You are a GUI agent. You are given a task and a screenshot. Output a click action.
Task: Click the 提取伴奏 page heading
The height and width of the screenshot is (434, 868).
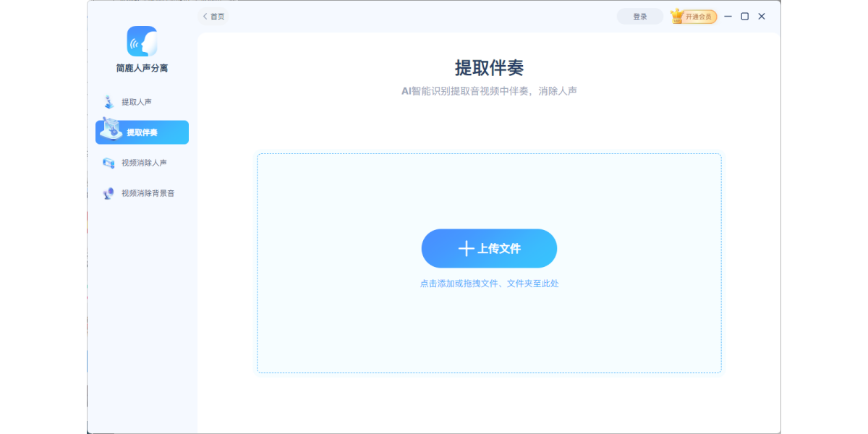(x=489, y=67)
